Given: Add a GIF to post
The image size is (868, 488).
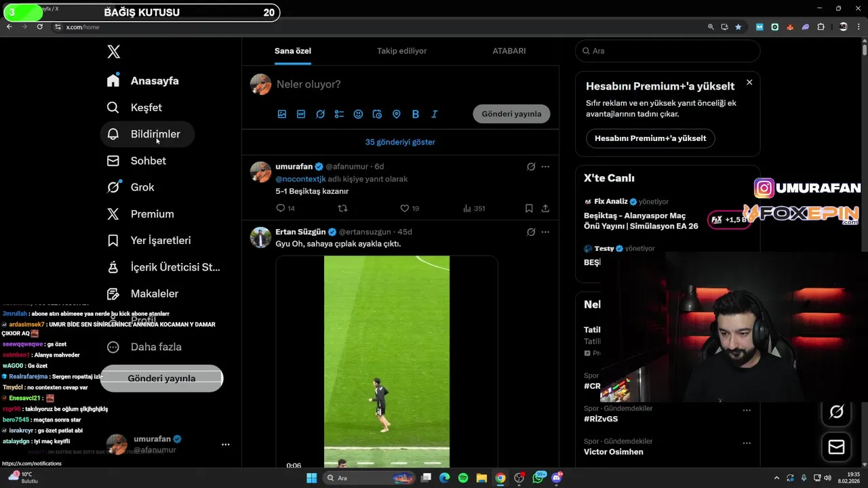Looking at the screenshot, I should [x=301, y=114].
